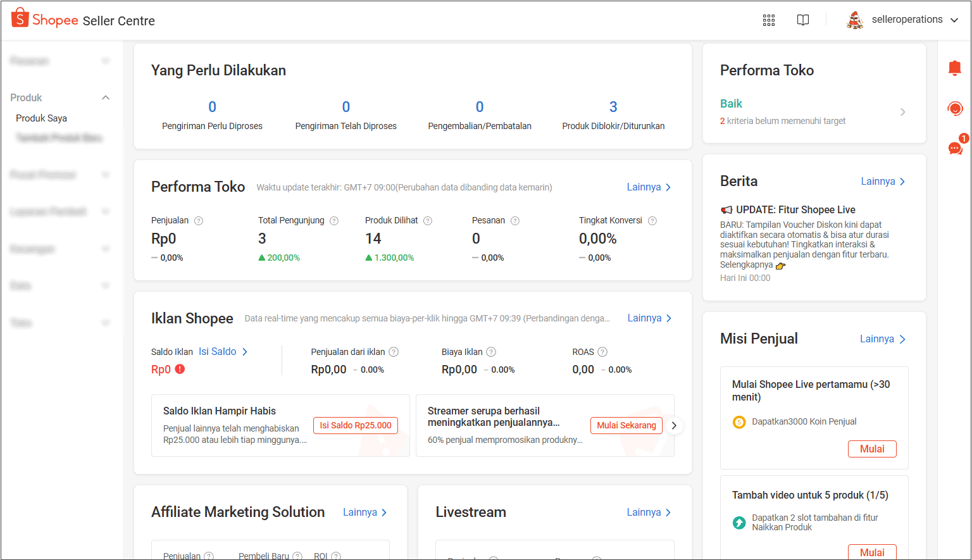
Task: Open the seller education book icon
Action: pyautogui.click(x=803, y=20)
